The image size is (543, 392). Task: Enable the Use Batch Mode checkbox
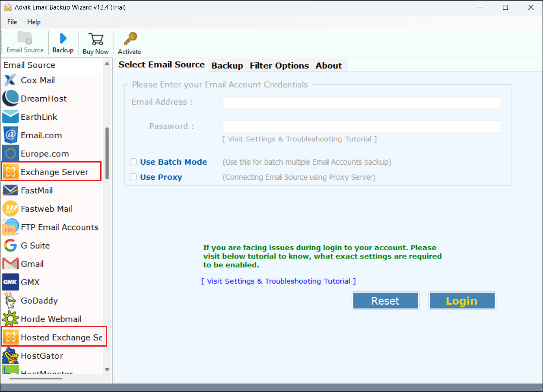(x=133, y=162)
